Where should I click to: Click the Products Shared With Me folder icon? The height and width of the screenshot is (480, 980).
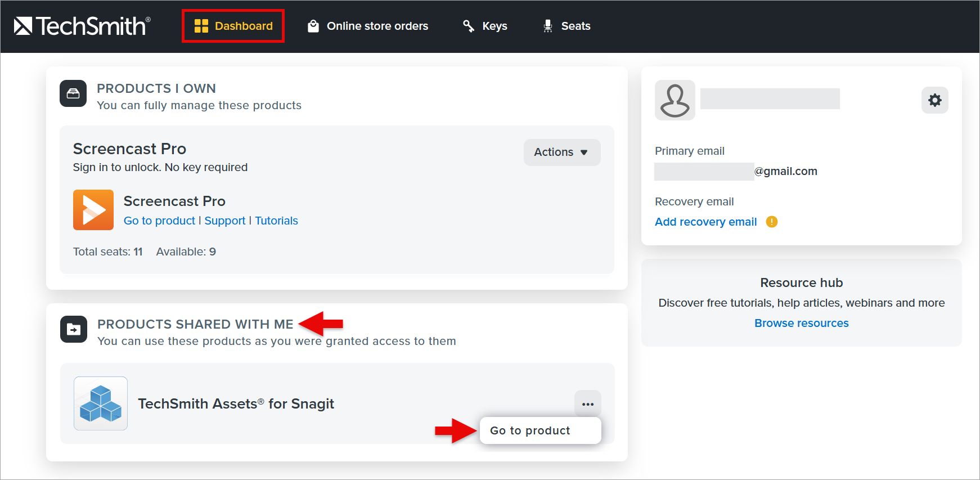(x=74, y=329)
